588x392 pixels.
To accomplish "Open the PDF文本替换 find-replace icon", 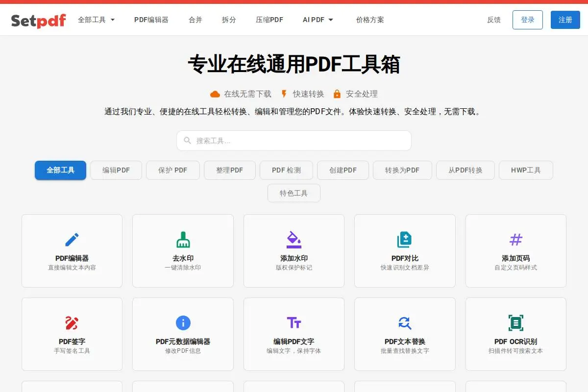I will tap(405, 323).
